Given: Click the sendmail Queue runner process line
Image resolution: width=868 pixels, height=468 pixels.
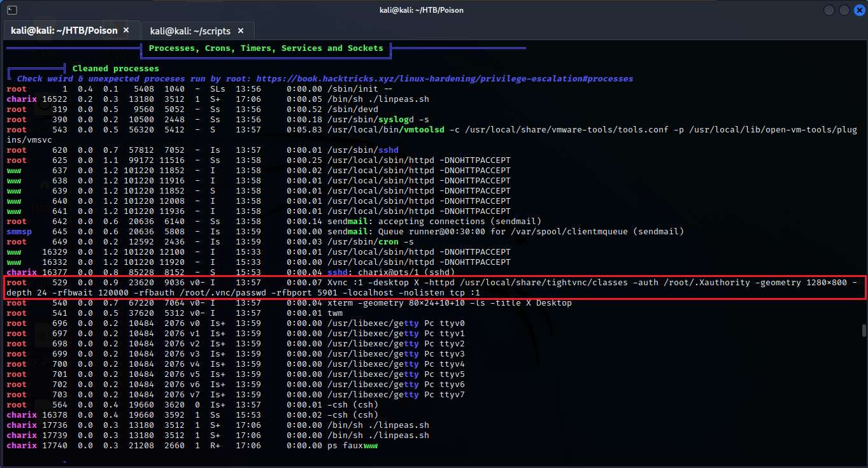Looking at the screenshot, I should [506, 232].
